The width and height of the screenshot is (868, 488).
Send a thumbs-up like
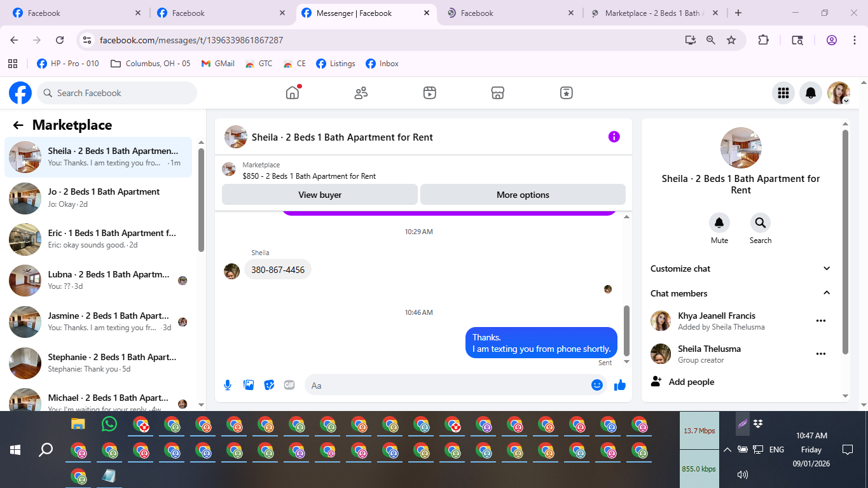[620, 385]
